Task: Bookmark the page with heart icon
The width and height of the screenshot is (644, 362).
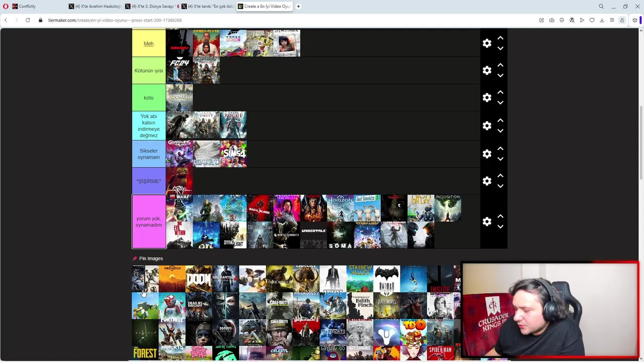Action: coord(592,20)
